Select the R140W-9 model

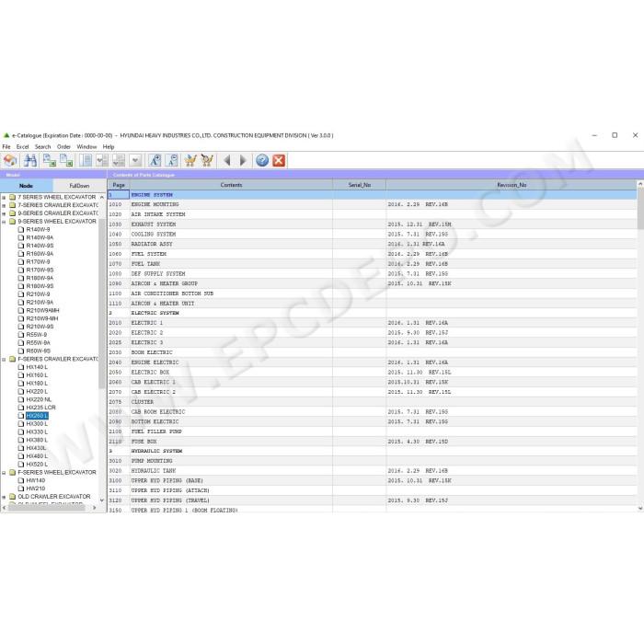[x=39, y=229]
